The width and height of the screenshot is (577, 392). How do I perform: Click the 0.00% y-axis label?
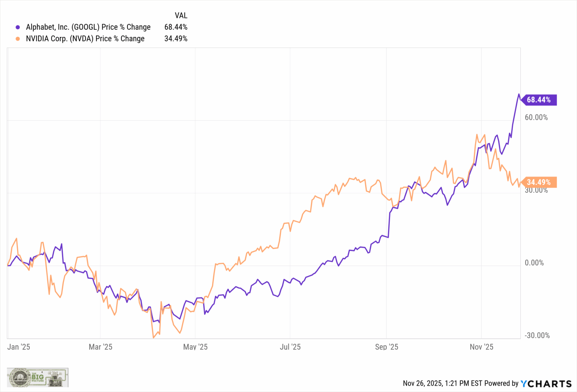pos(534,263)
